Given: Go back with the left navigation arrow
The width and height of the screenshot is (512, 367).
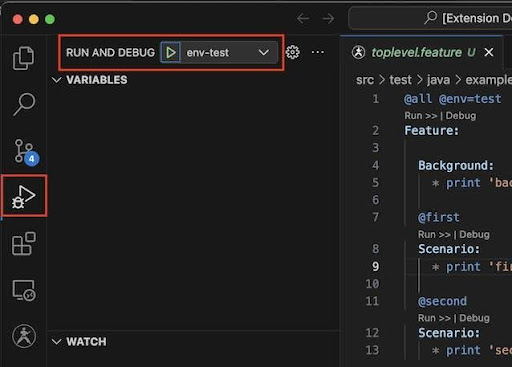Looking at the screenshot, I should pyautogui.click(x=303, y=18).
